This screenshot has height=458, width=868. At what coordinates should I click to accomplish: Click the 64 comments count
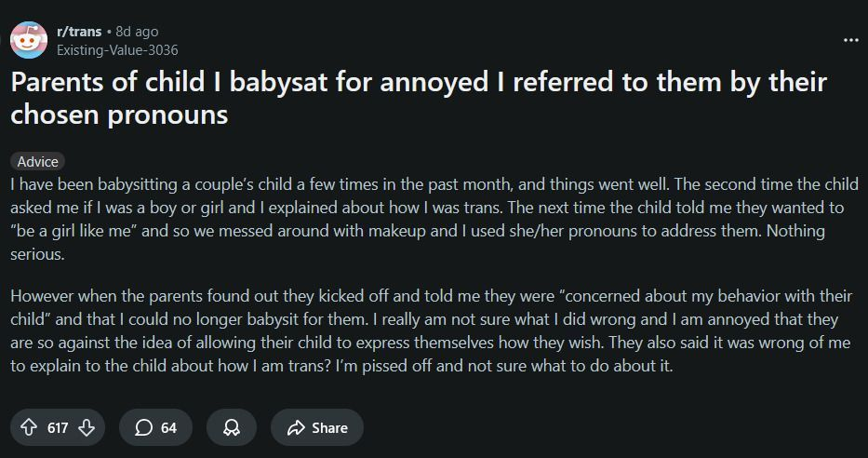pyautogui.click(x=168, y=427)
